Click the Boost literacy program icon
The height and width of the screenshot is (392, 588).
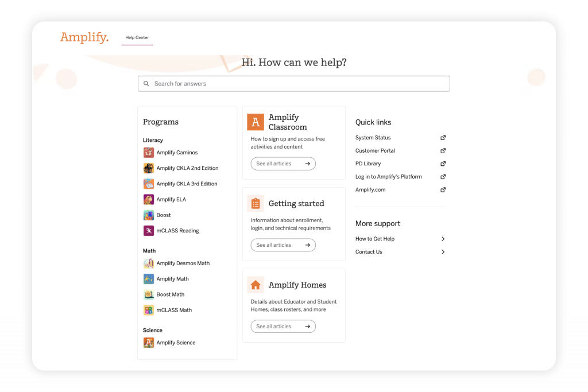149,215
